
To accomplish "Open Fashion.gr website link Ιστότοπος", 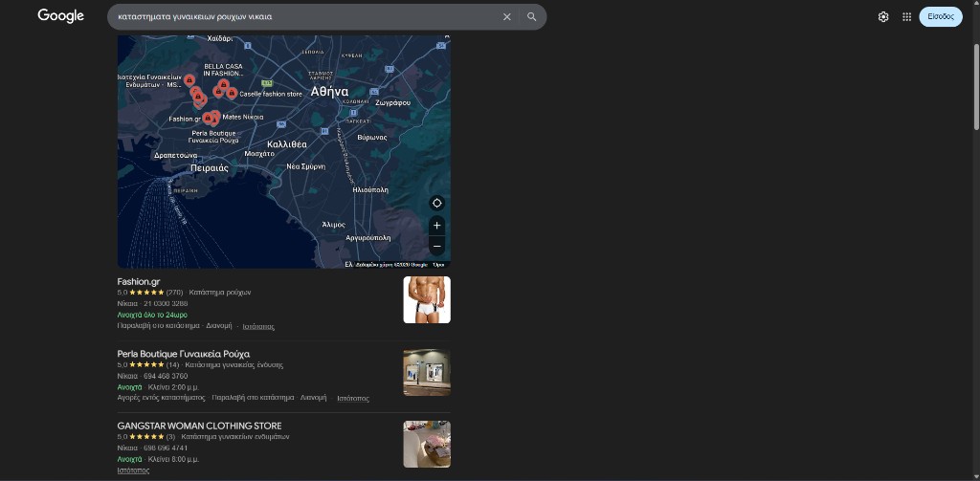I will pos(258,326).
